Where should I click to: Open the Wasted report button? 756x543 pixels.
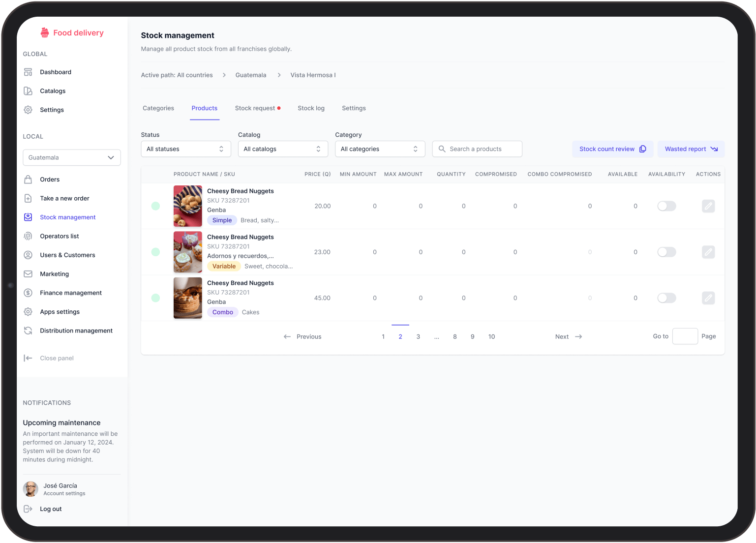[x=691, y=149]
